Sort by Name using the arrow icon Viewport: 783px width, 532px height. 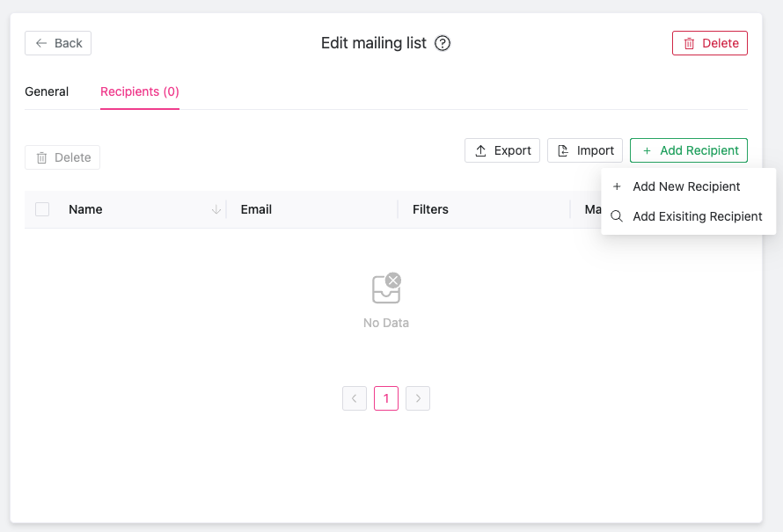(x=216, y=209)
